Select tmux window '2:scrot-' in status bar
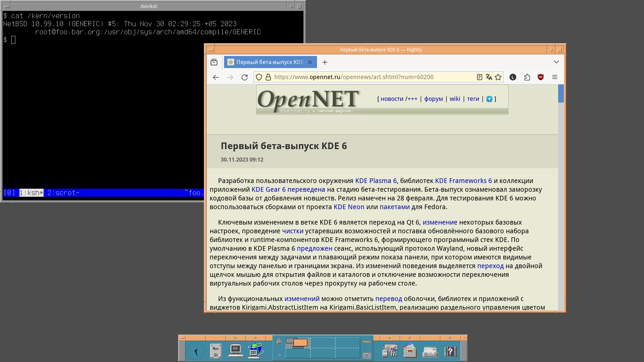644x362 pixels. (63, 193)
